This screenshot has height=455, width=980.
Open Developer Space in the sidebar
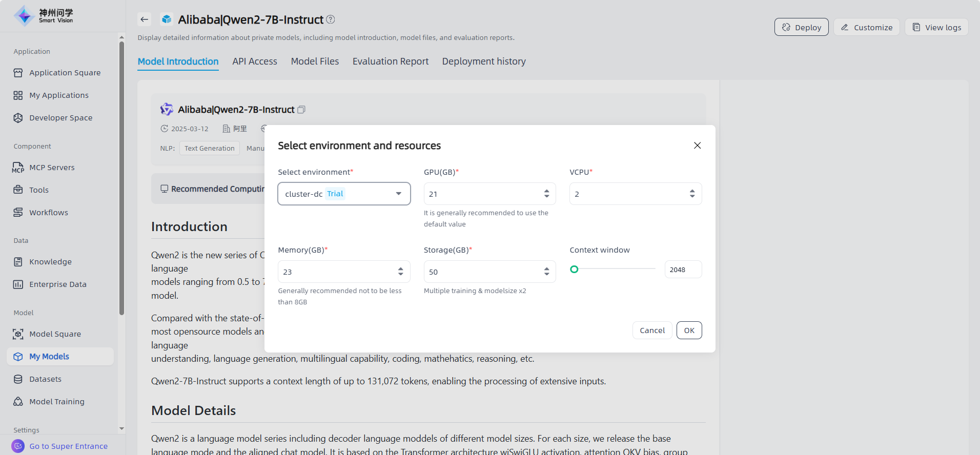coord(60,118)
